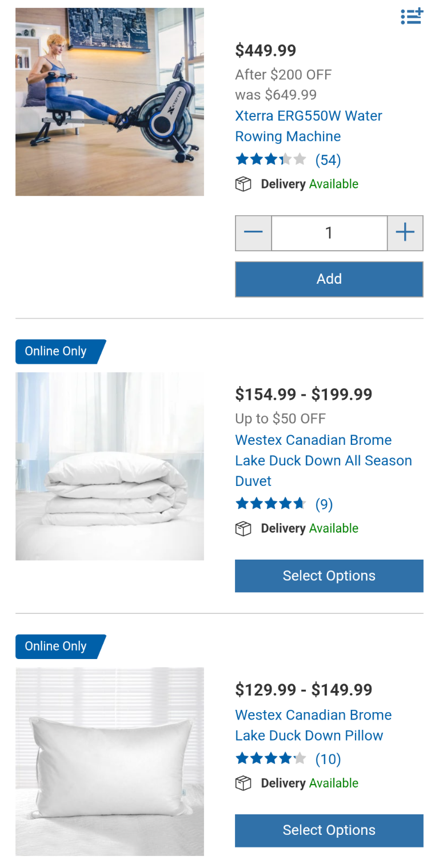Click the duvet star rating
Viewport: 439px width, 868px height.
270,504
